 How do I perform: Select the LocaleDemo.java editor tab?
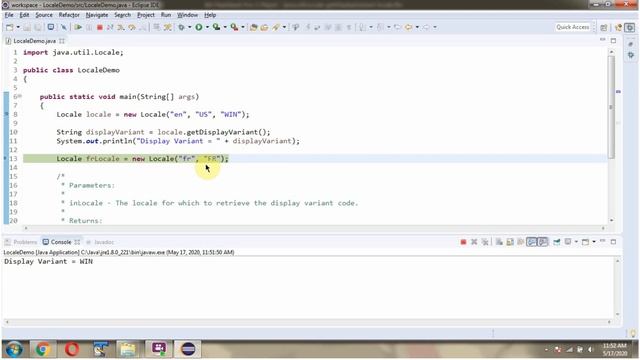[x=34, y=41]
